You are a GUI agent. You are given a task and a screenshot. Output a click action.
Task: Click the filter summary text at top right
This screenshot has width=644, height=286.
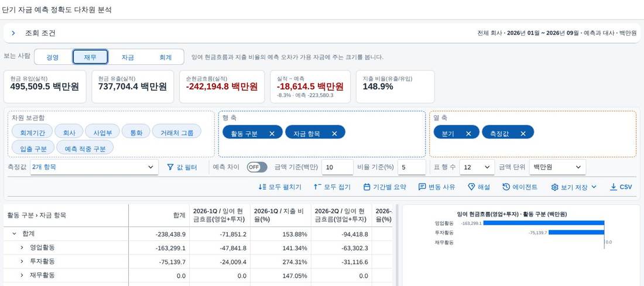click(x=557, y=33)
